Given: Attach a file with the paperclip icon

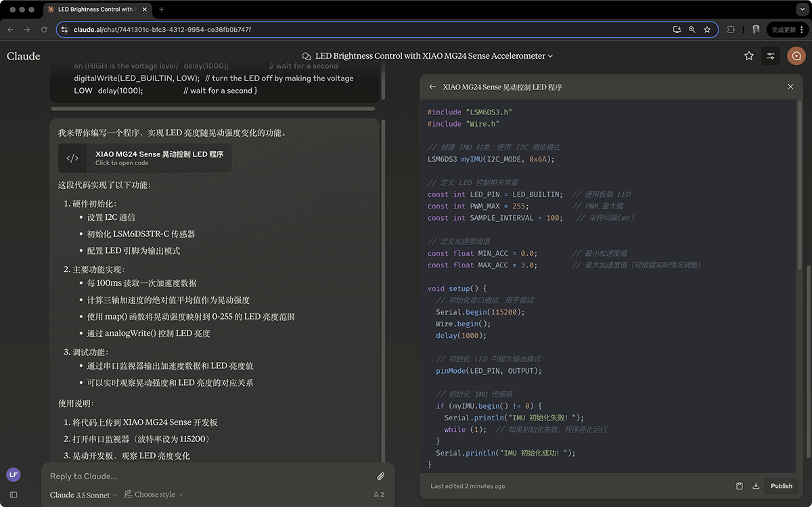Looking at the screenshot, I should click(x=381, y=477).
